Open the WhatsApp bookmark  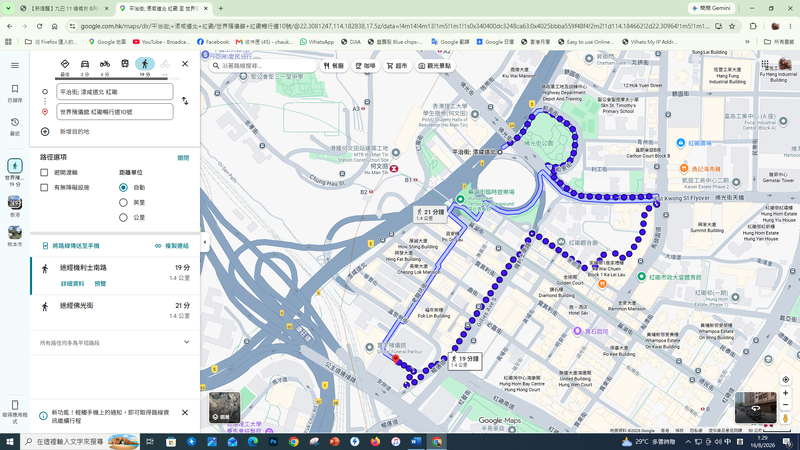[317, 42]
